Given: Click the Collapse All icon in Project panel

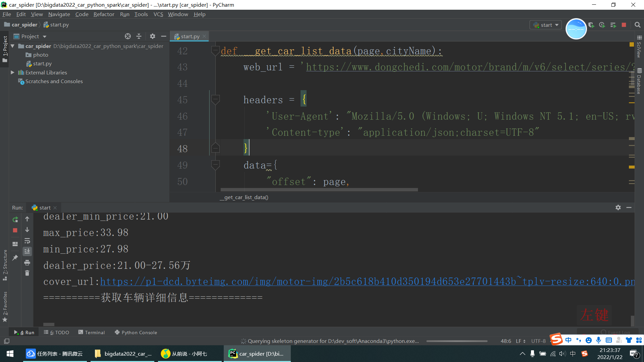Looking at the screenshot, I should [x=139, y=36].
